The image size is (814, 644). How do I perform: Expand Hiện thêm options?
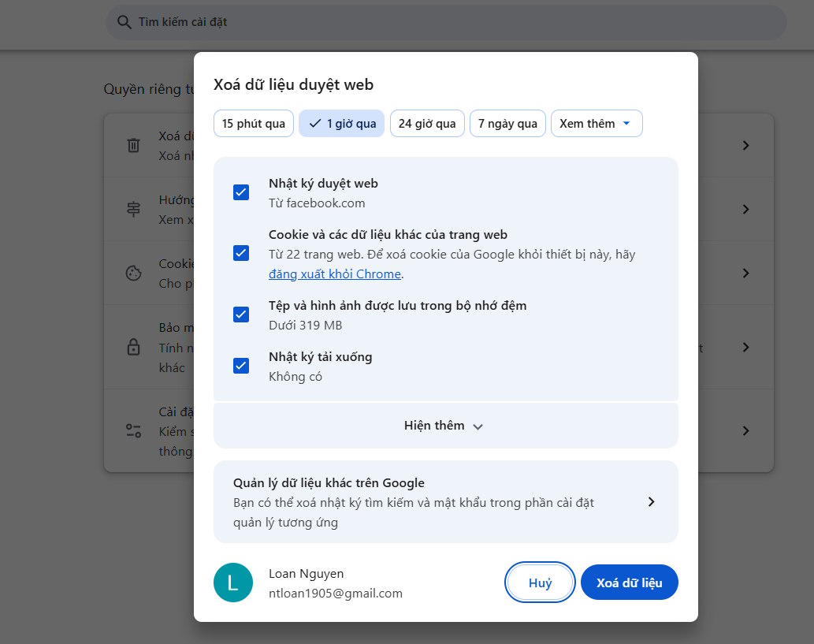(445, 426)
